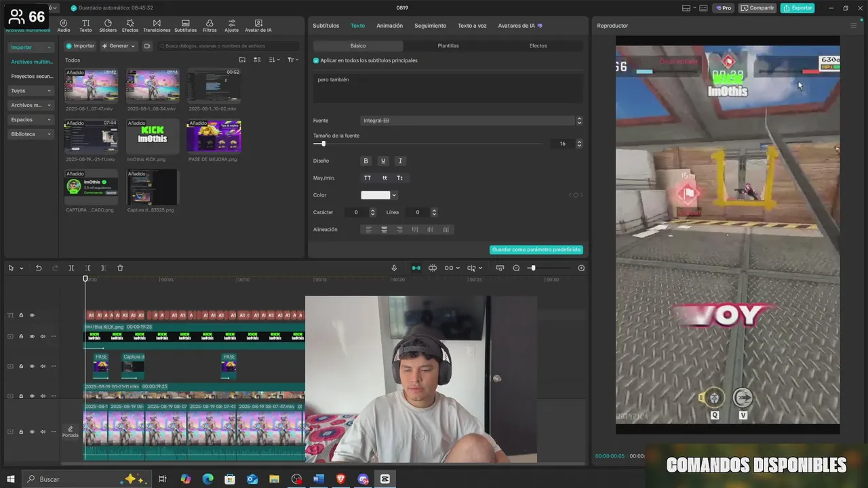Screen dimensions: 868x488
Task: Switch media view to grid layout
Action: pyautogui.click(x=257, y=60)
